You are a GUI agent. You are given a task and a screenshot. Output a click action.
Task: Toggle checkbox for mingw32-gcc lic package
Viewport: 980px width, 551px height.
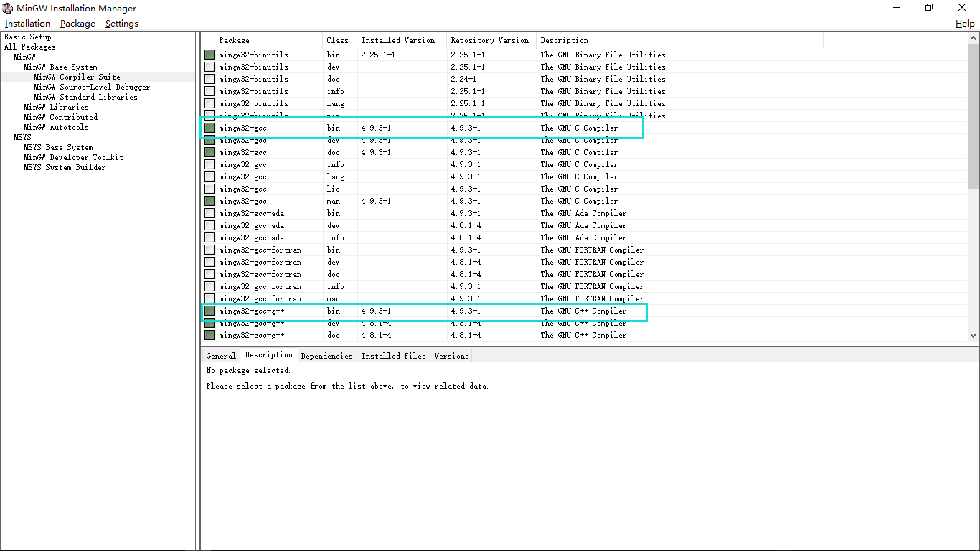click(x=209, y=189)
